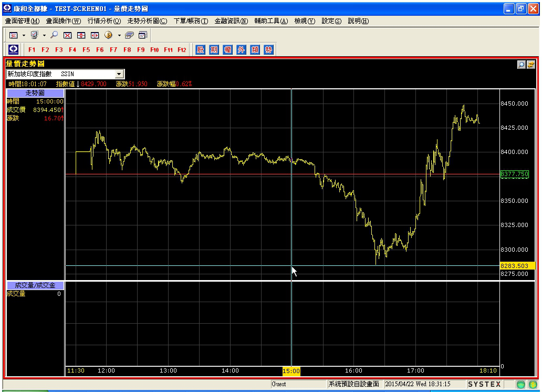Click the Guest status bar entry

tap(278, 384)
